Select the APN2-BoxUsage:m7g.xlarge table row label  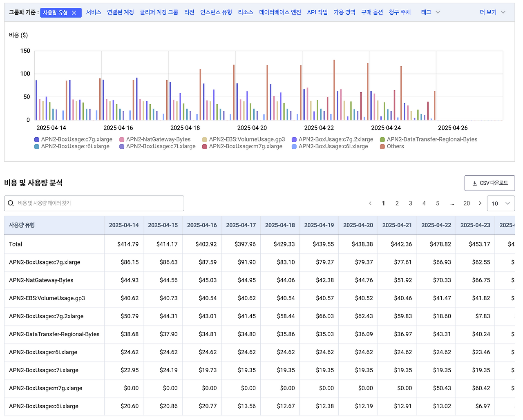(x=46, y=388)
